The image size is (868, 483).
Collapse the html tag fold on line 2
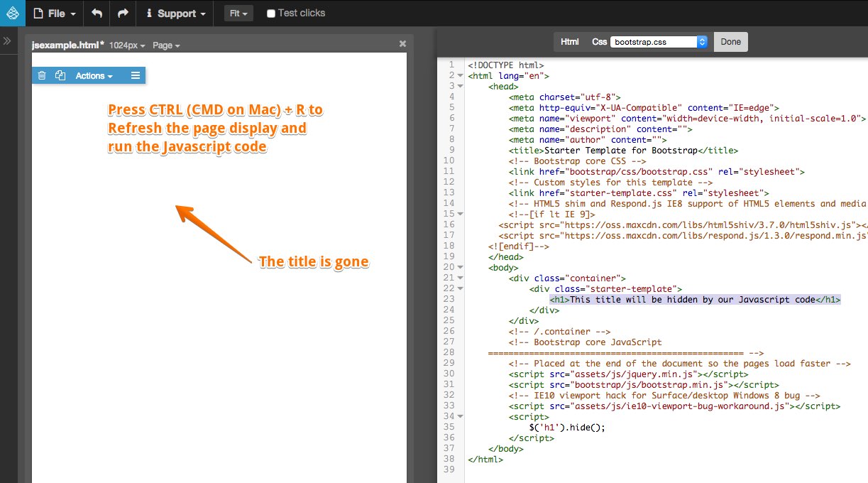pos(461,76)
